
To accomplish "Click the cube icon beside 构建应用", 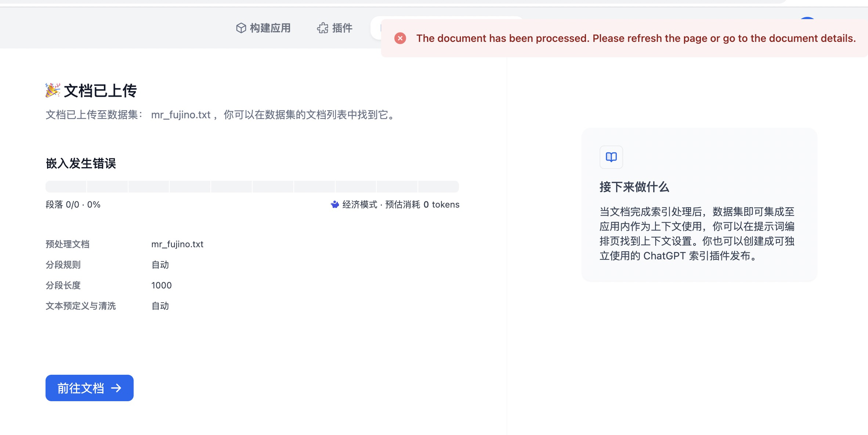I will tap(241, 28).
